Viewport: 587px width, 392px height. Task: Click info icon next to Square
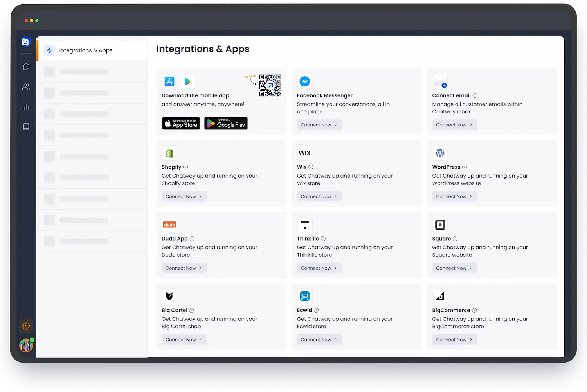pyautogui.click(x=455, y=239)
